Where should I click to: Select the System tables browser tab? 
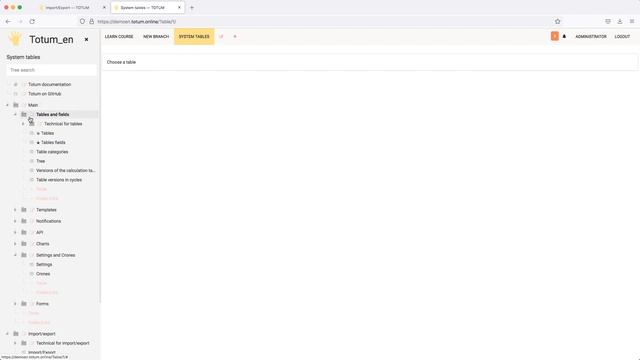pos(143,7)
